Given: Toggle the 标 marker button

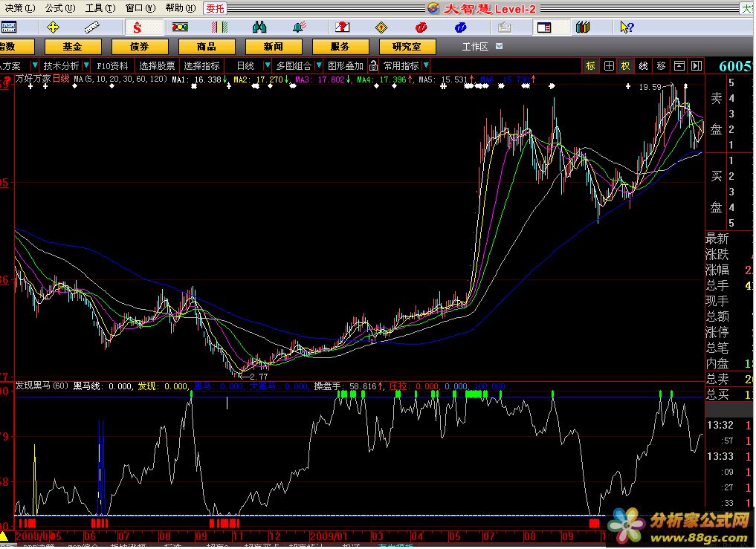Looking at the screenshot, I should point(591,66).
